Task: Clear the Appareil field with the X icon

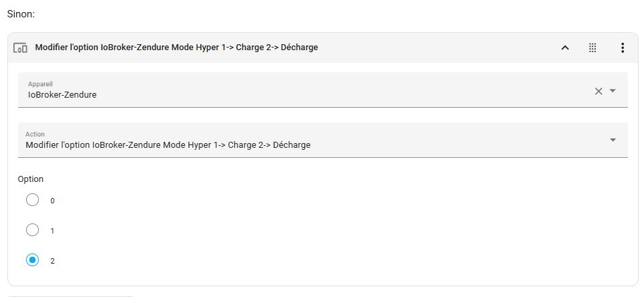Action: pos(598,91)
